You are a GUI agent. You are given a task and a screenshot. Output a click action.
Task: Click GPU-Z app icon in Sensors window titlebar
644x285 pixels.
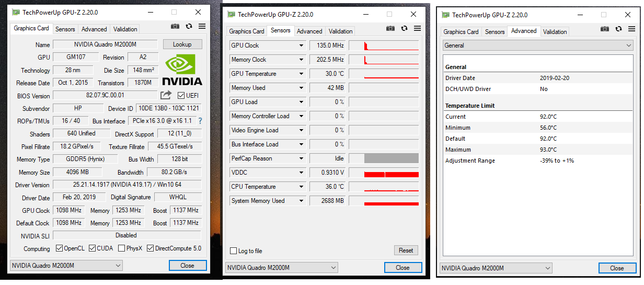(232, 14)
